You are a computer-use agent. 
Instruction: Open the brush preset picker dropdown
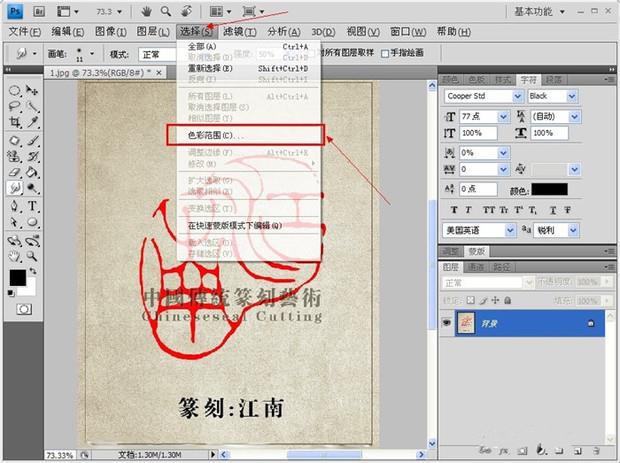(x=92, y=53)
